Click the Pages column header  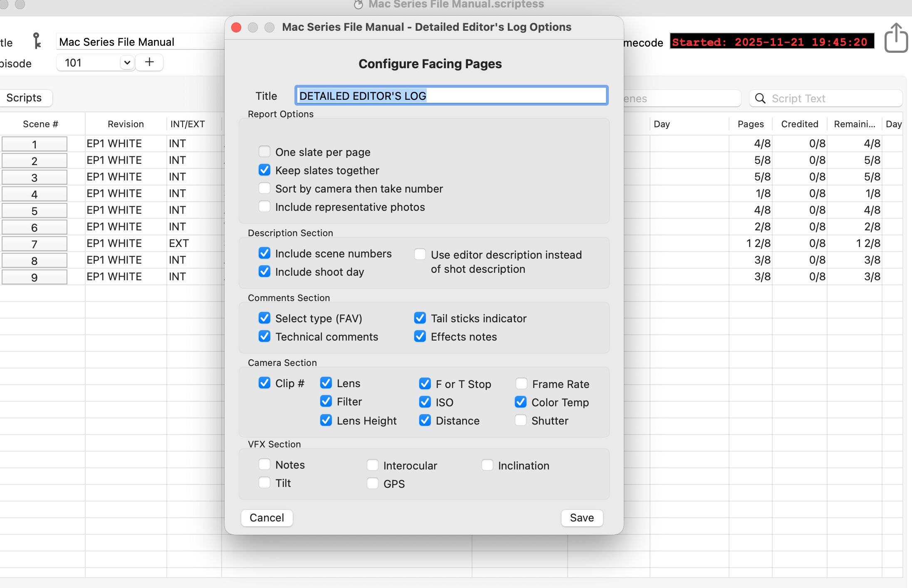pos(750,124)
